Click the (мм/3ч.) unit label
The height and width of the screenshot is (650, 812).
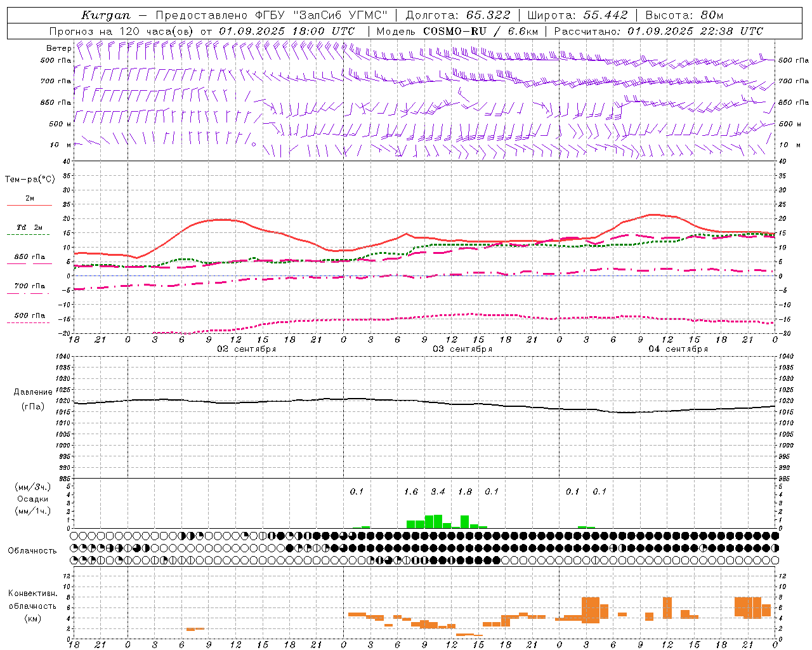click(x=33, y=487)
